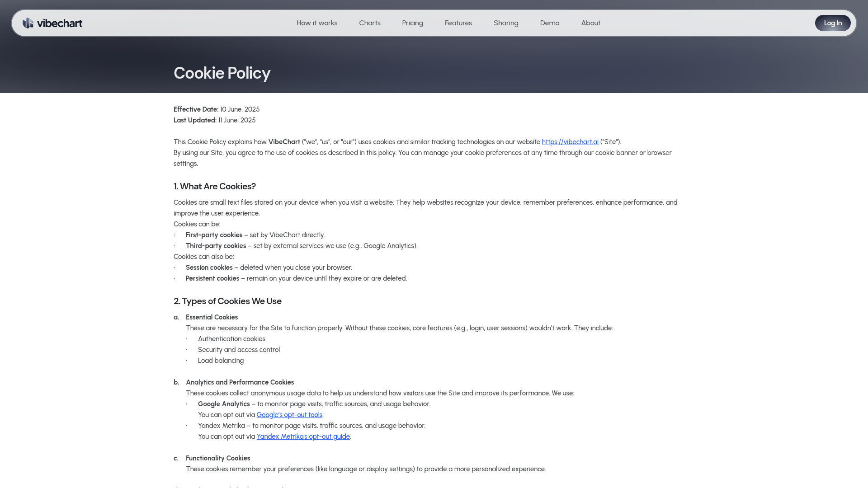Click the Essential Cookies subsection title
Screen dimensions: 868x488
[212, 317]
